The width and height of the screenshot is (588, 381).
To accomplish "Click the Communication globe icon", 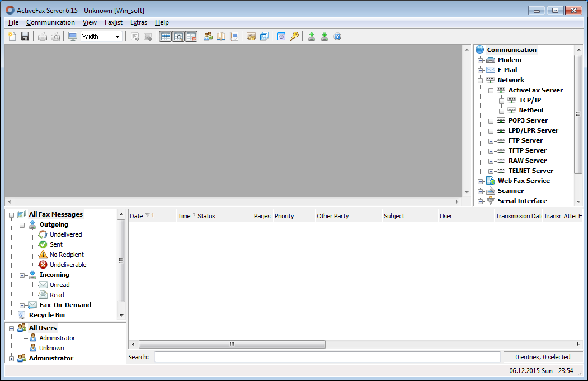I will (x=479, y=49).
